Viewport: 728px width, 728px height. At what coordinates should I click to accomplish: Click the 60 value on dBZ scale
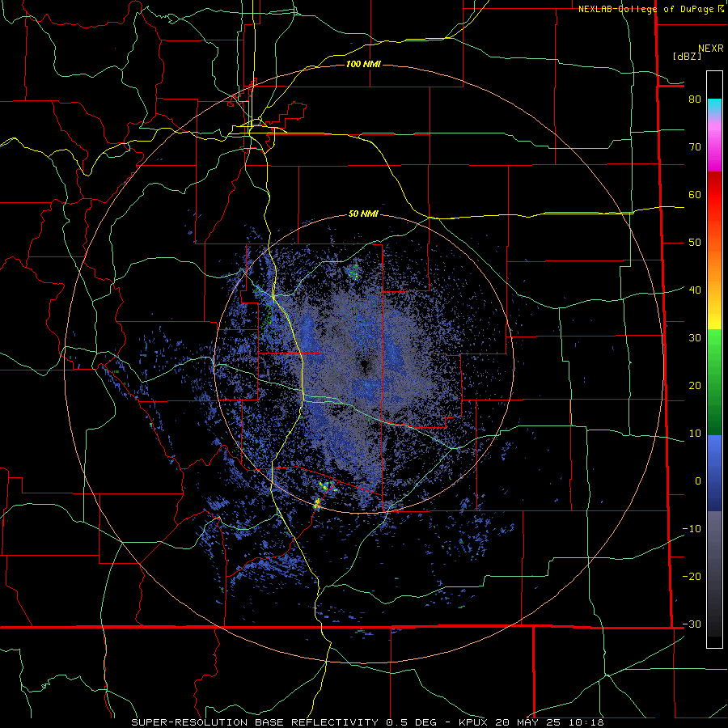tap(695, 194)
